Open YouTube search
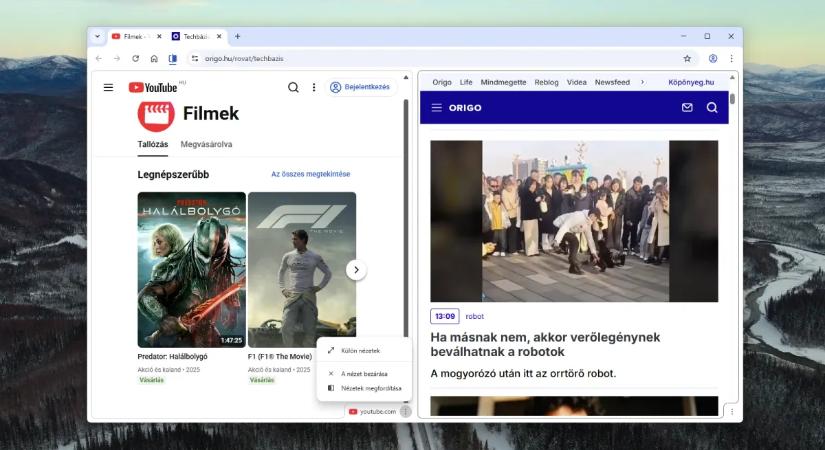 pyautogui.click(x=293, y=87)
